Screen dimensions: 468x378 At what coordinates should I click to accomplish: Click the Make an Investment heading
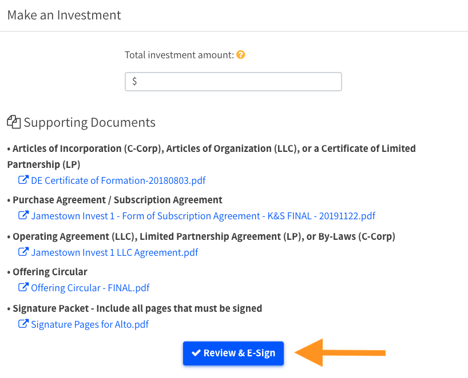[64, 15]
